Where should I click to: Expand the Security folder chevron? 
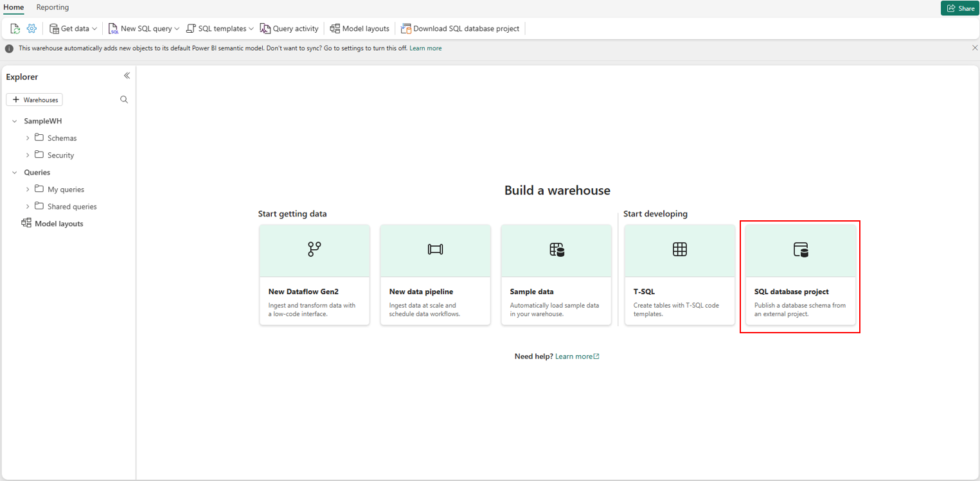28,155
